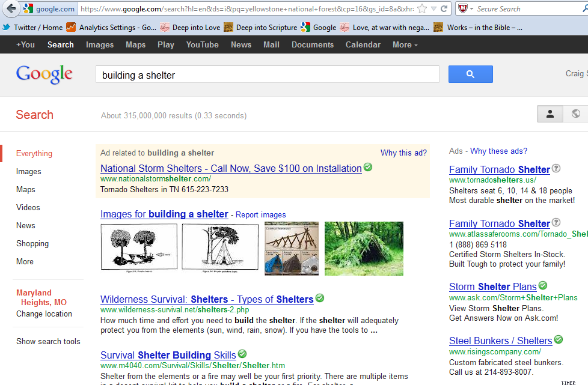588x385 pixels.
Task: Open the Survival Shelter Building Skills result
Action: [x=168, y=355]
